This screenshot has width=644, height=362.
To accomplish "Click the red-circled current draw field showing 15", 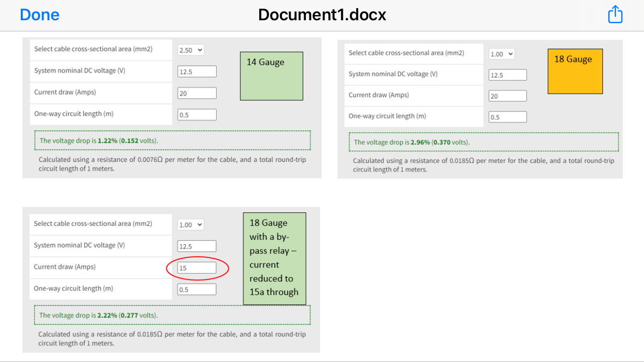I will pos(197,268).
